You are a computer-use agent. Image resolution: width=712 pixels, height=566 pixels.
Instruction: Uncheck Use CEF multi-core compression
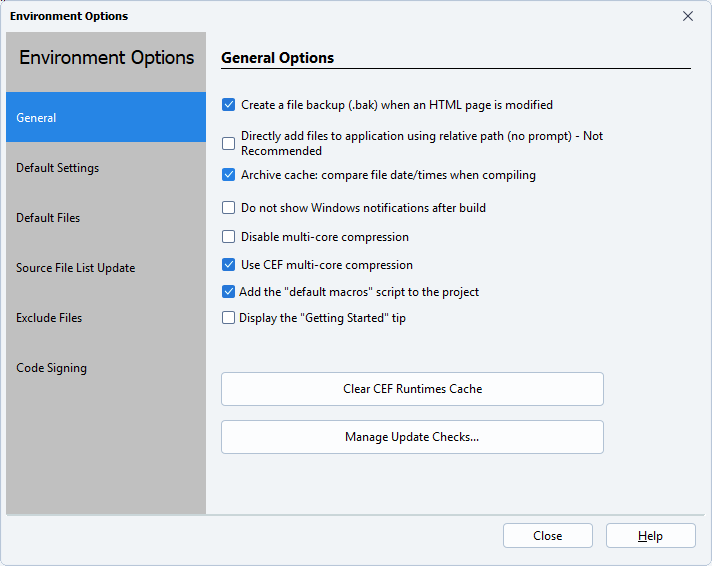pos(229,266)
